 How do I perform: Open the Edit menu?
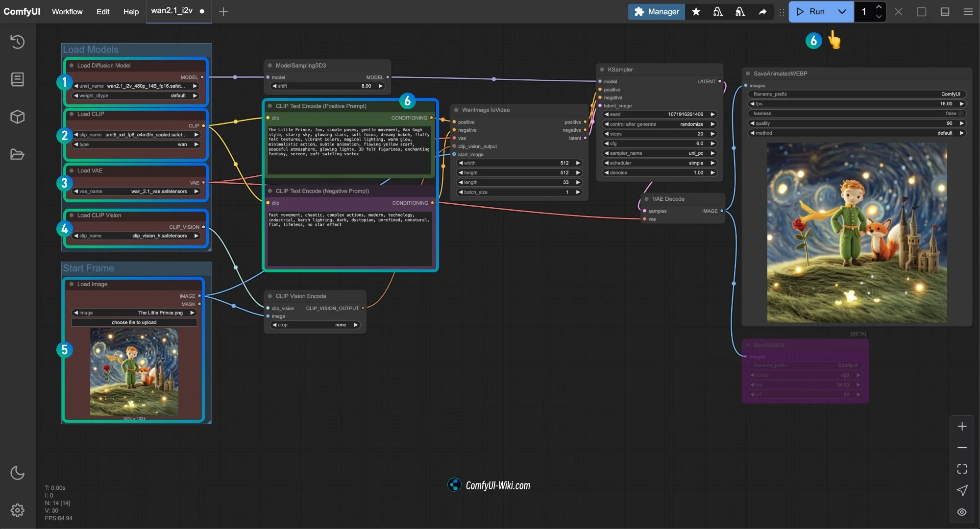(x=103, y=12)
